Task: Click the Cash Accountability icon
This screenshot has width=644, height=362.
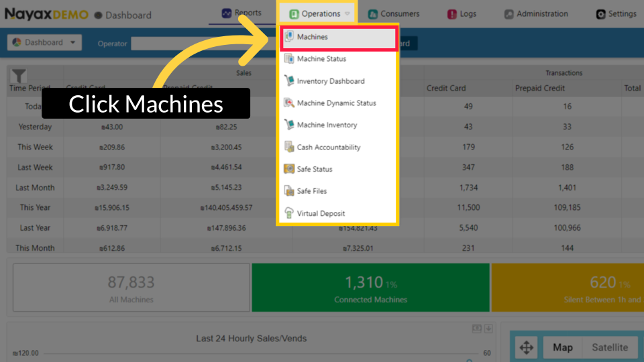Action: coord(289,147)
